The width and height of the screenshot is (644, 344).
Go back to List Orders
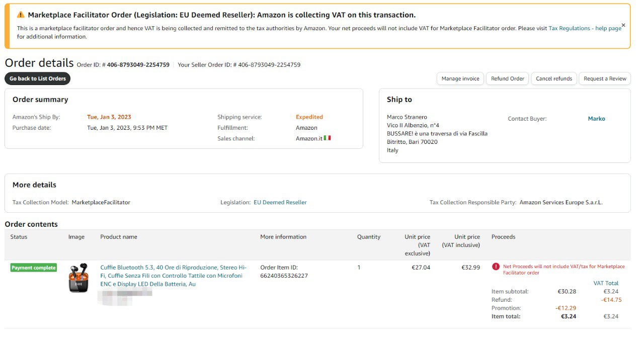38,78
